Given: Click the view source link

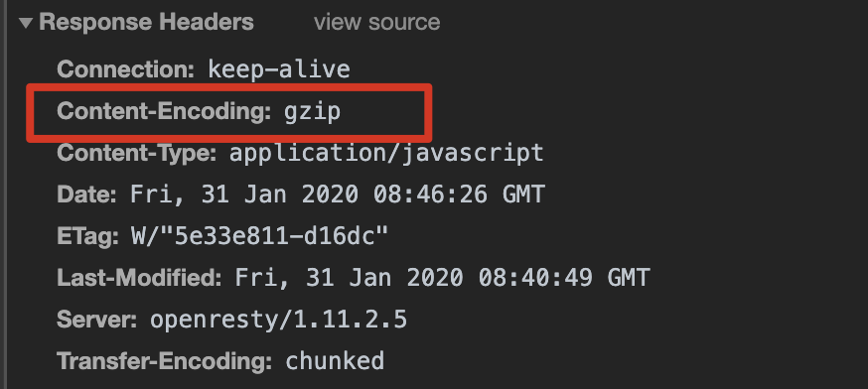Looking at the screenshot, I should pyautogui.click(x=377, y=23).
